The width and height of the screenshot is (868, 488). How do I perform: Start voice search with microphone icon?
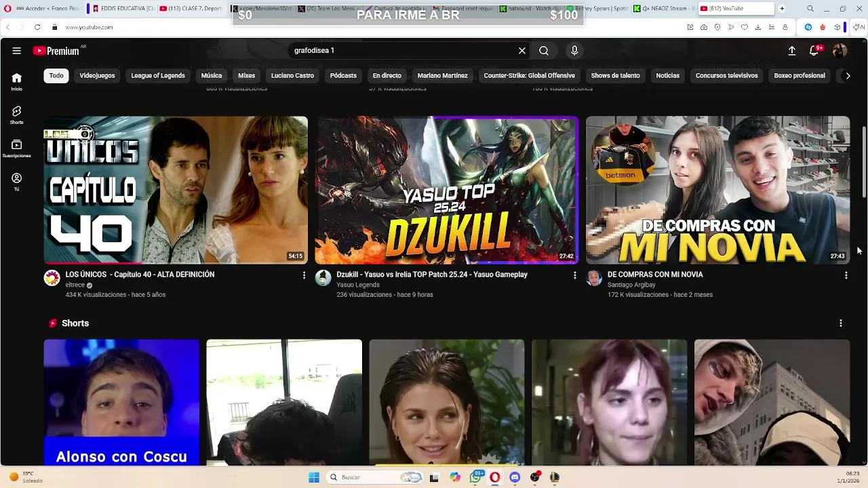(574, 51)
